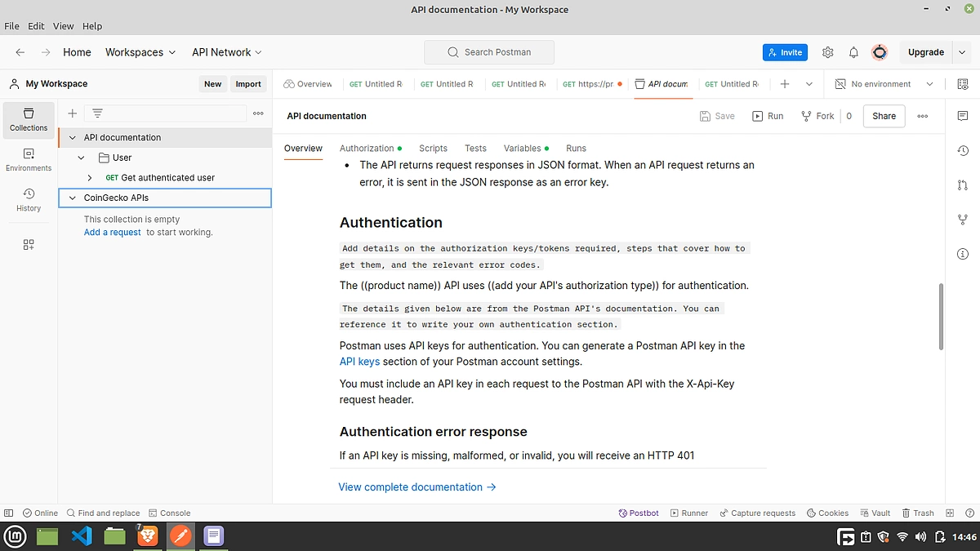Open pull requests icon in right sidebar
The width and height of the screenshot is (980, 551).
[963, 185]
